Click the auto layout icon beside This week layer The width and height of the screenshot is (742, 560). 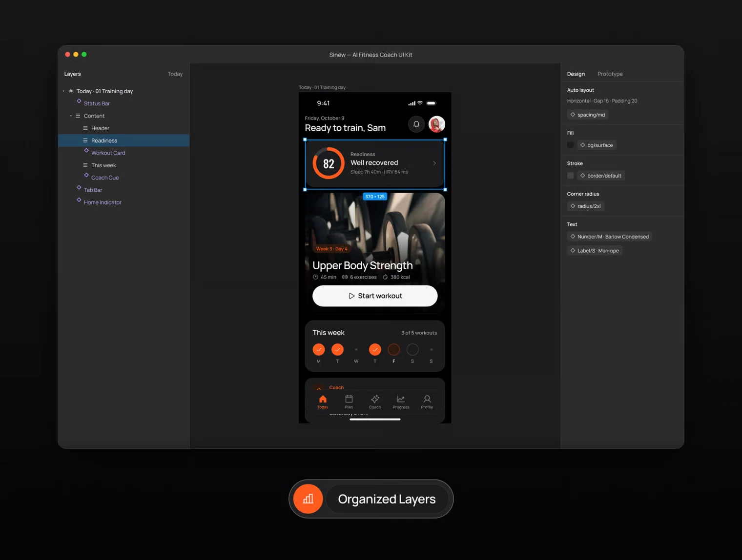[85, 165]
